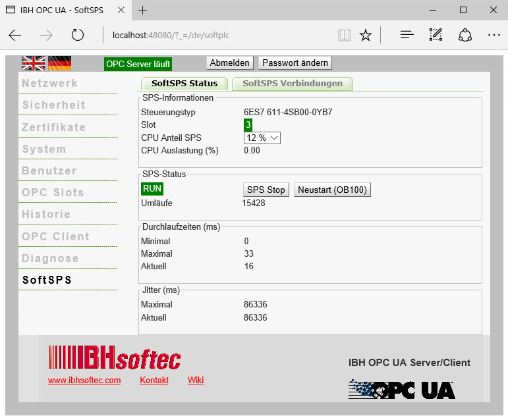Click the Umläufe value 15428

(x=254, y=203)
